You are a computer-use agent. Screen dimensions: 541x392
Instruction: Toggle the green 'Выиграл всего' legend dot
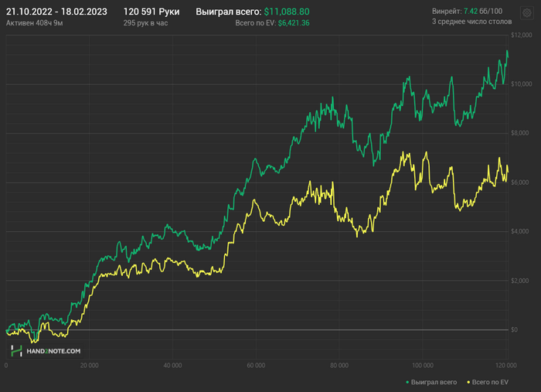[407, 383]
